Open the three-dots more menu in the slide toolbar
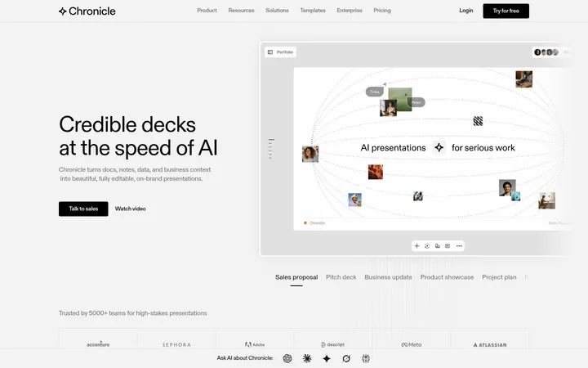 (x=459, y=246)
